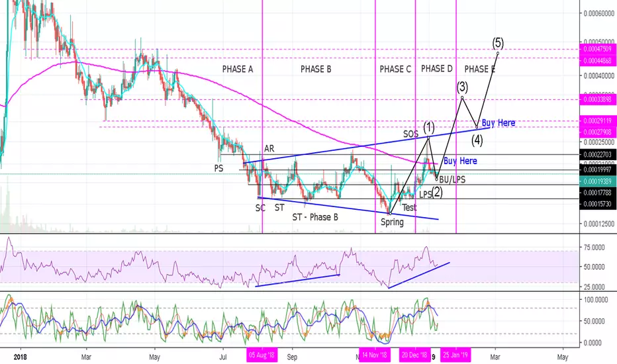Viewport: 617px width, 364px height.
Task: Select the AR annotation
Action: [269, 148]
